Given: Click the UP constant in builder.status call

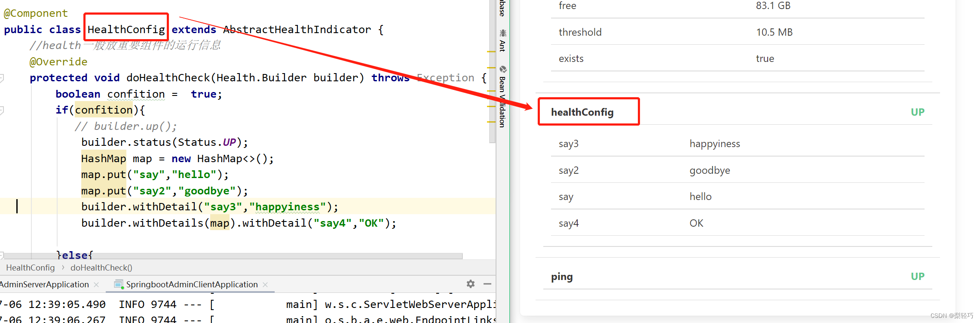Looking at the screenshot, I should (x=230, y=142).
